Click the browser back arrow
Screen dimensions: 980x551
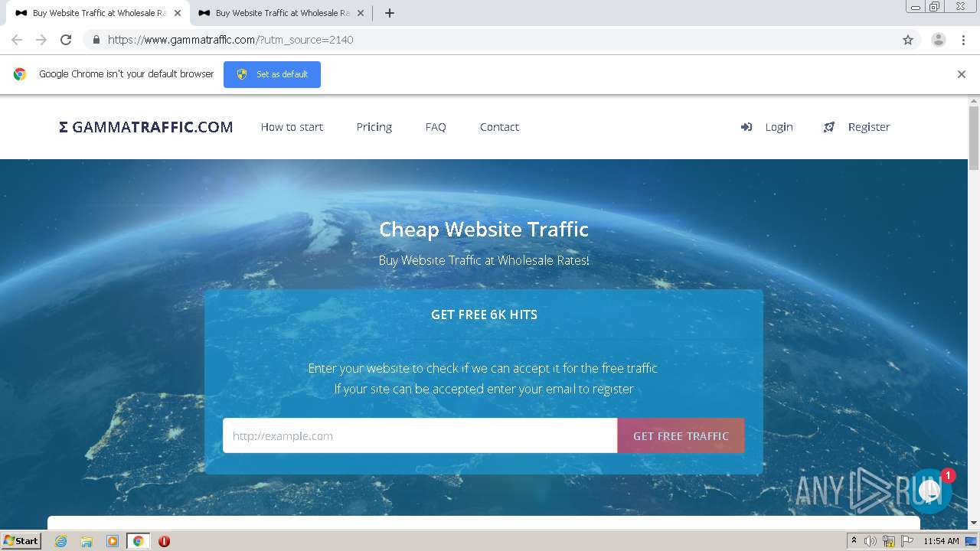click(x=17, y=40)
